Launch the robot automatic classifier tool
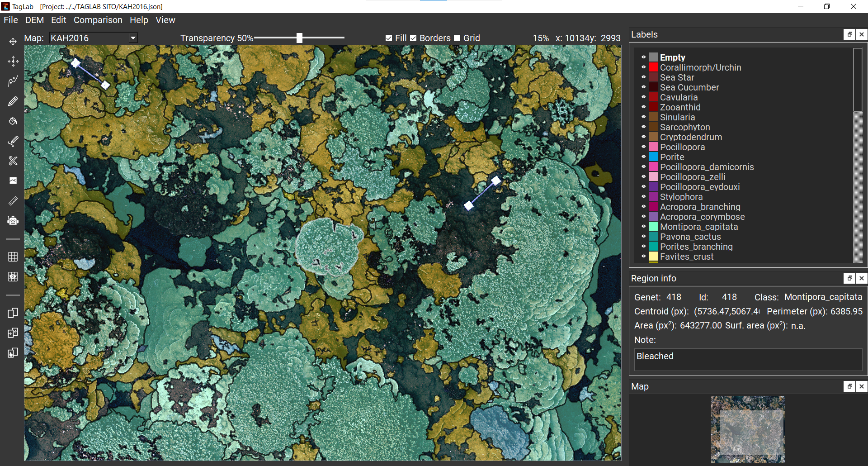 click(x=13, y=221)
